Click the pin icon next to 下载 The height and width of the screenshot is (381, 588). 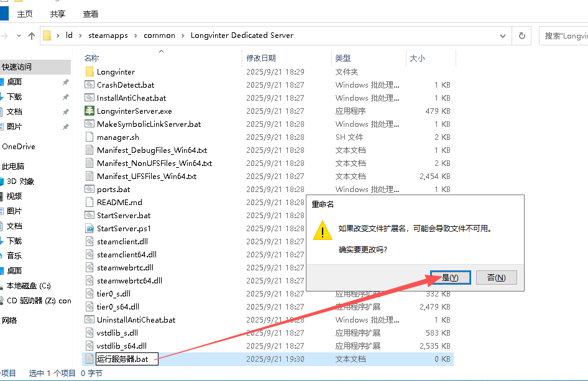click(x=65, y=97)
